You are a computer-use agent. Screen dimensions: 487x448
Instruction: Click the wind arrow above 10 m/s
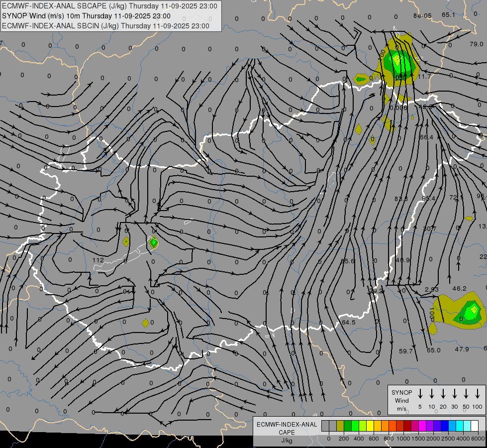[x=431, y=394]
